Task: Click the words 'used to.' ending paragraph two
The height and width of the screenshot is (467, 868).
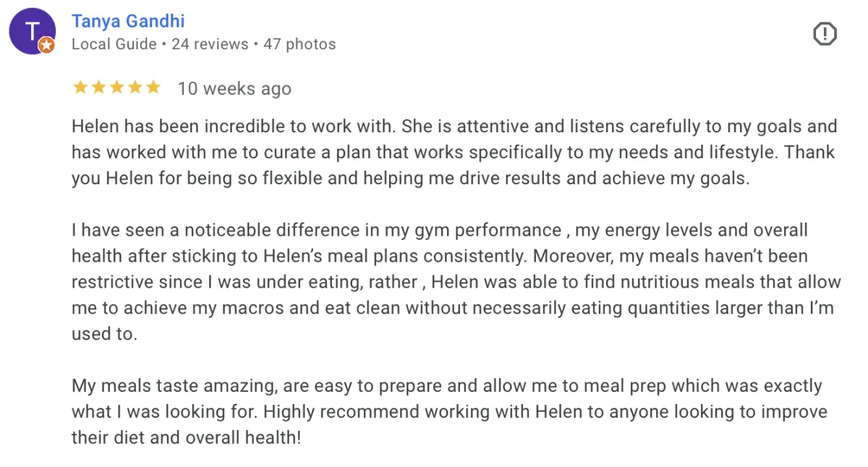Action: coord(103,335)
